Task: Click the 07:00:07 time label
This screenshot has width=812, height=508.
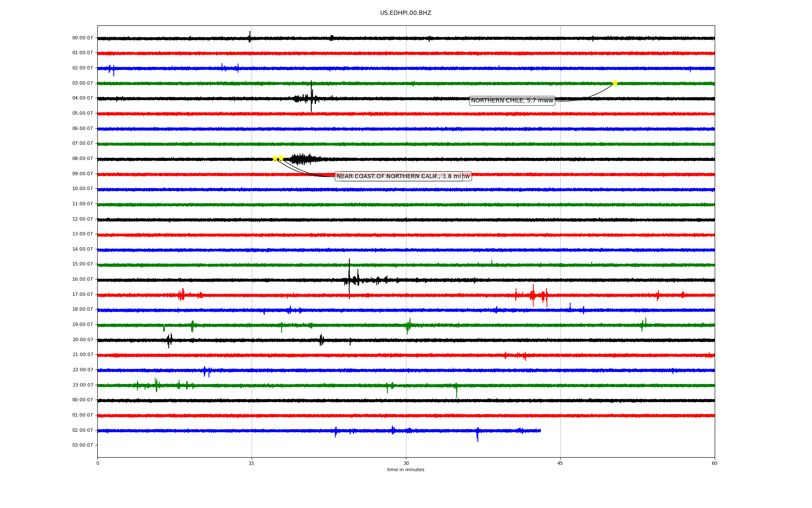Action: pyautogui.click(x=82, y=144)
